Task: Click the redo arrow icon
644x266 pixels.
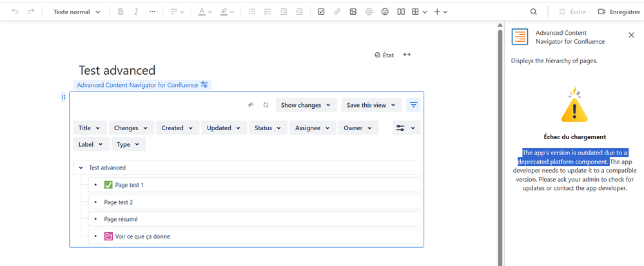Action: 31,12
